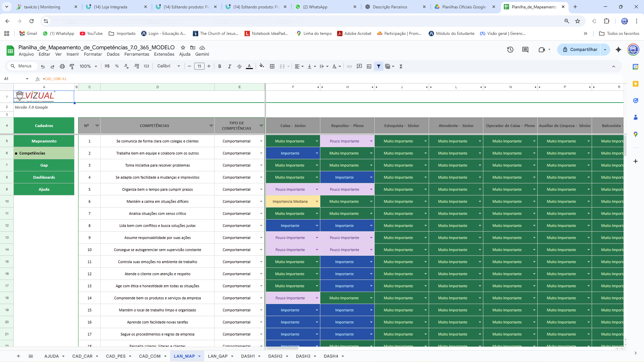Image resolution: width=644 pixels, height=362 pixels.
Task: Open the Formatar menu
Action: point(93,54)
